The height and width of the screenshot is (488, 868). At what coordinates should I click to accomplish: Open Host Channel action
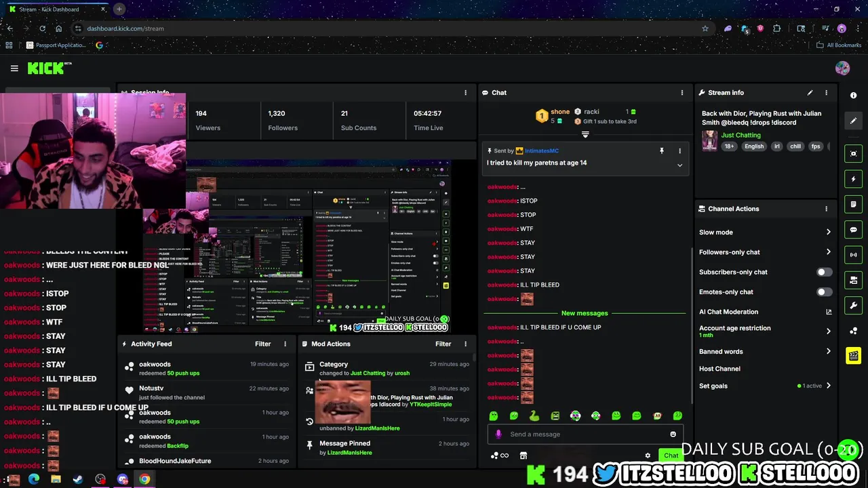(x=719, y=369)
